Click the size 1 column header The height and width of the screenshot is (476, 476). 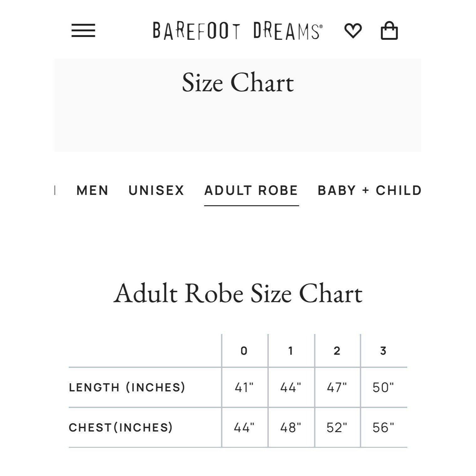click(291, 351)
